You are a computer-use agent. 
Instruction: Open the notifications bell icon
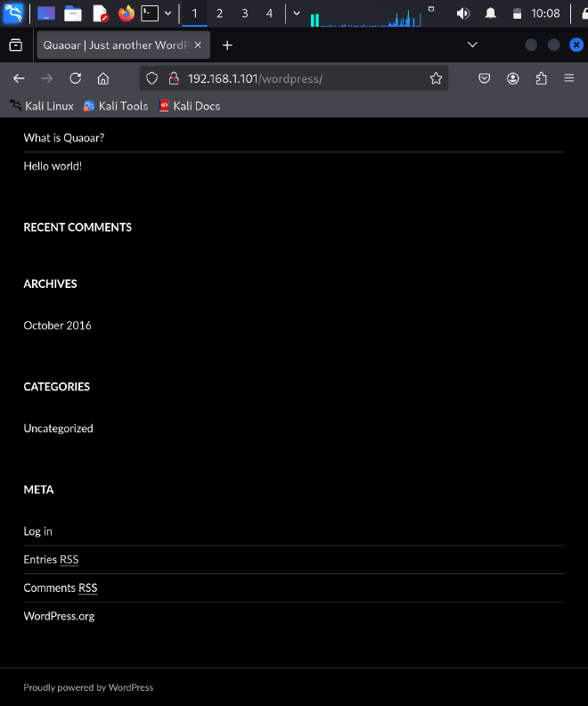pyautogui.click(x=490, y=13)
